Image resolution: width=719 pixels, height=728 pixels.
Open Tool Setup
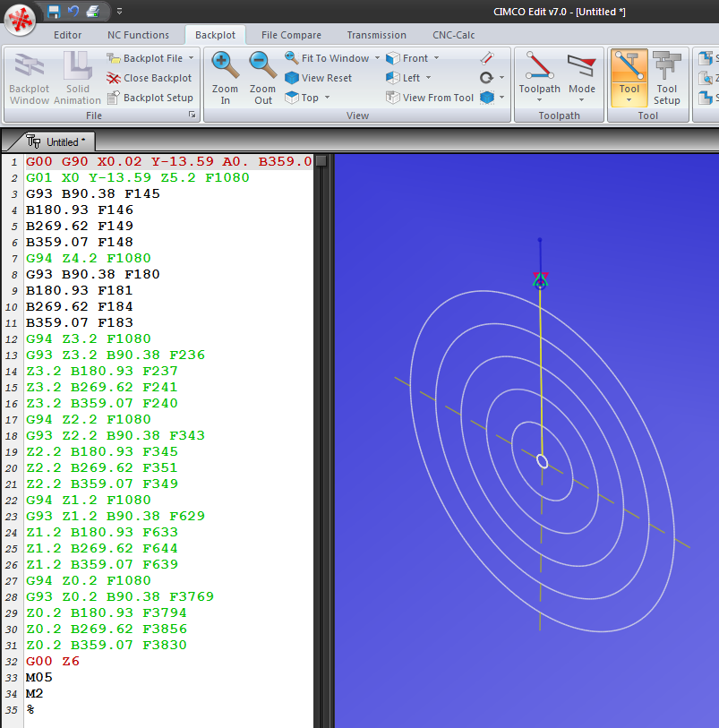click(666, 78)
